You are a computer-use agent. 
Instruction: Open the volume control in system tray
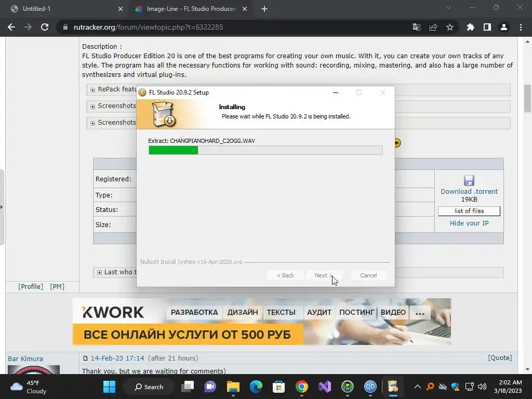[x=482, y=387]
